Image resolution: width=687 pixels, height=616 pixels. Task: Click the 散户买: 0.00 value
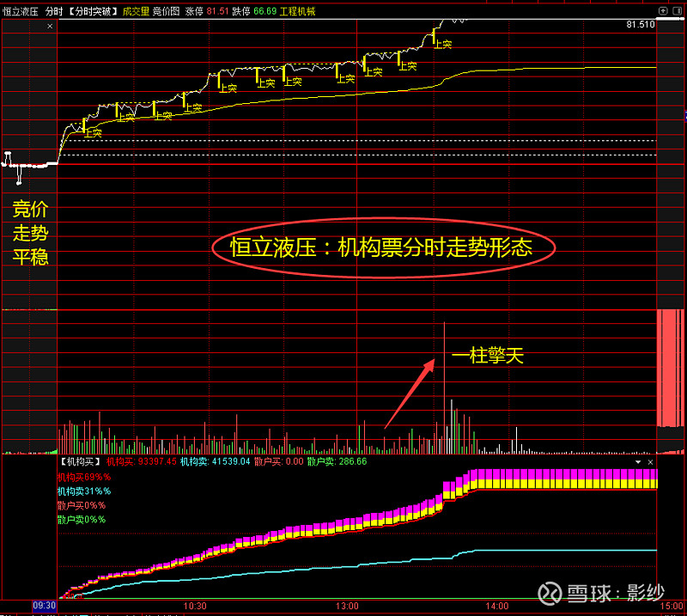tap(278, 461)
